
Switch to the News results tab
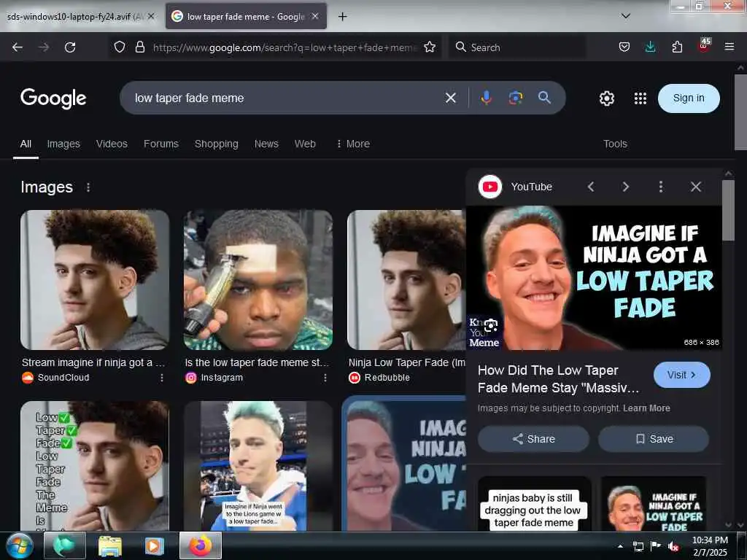266,144
